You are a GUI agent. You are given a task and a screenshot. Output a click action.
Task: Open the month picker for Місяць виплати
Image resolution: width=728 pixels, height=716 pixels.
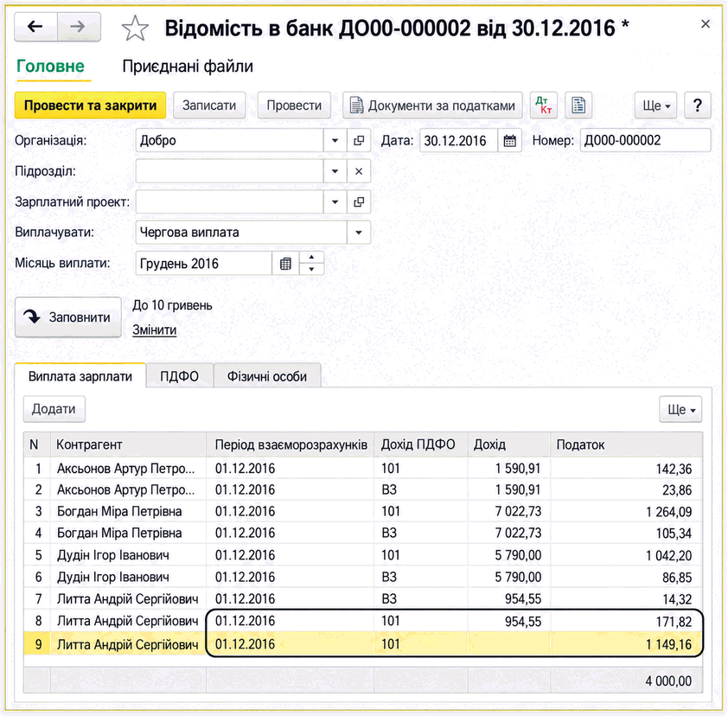[x=285, y=264]
